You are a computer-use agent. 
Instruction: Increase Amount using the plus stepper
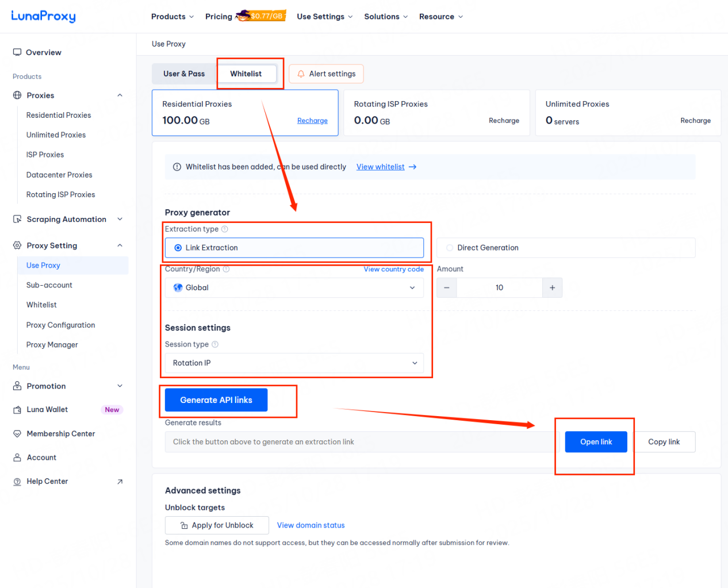[x=552, y=287]
